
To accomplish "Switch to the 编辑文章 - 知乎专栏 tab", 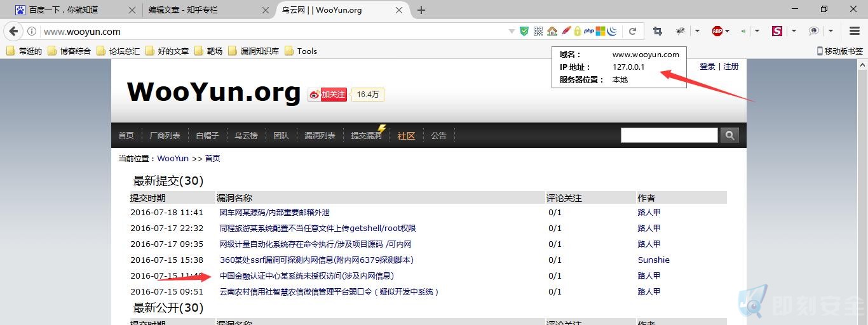I will click(x=207, y=10).
